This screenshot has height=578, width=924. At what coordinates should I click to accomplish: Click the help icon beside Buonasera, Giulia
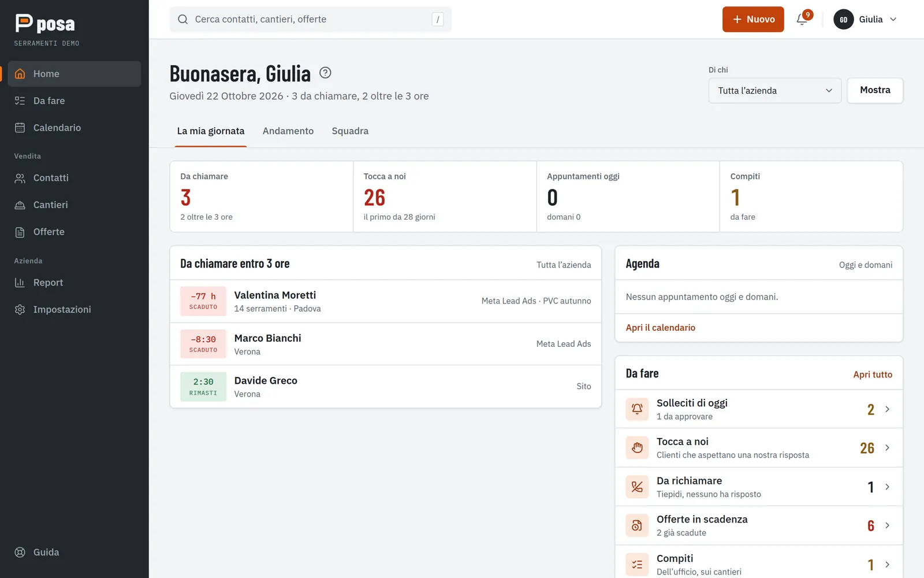[325, 73]
